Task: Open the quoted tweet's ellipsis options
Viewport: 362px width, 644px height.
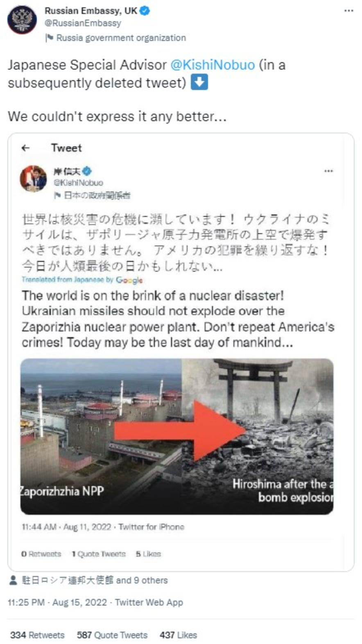Action: tap(328, 171)
